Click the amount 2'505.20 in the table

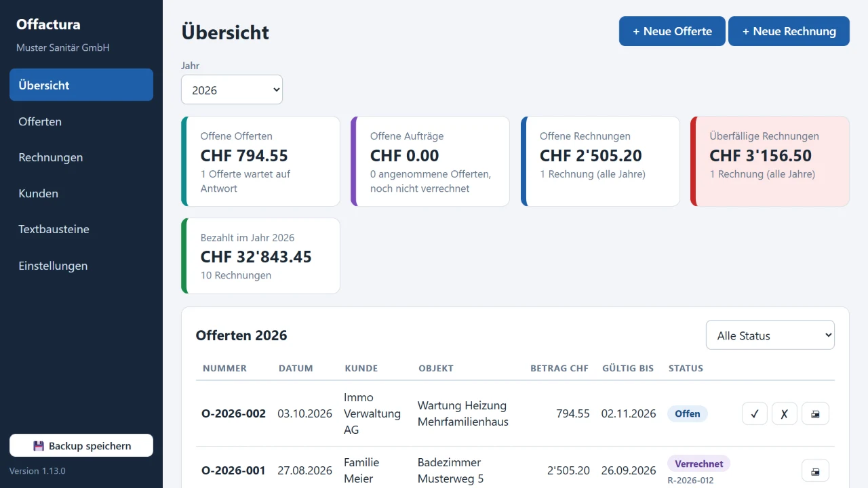click(568, 470)
